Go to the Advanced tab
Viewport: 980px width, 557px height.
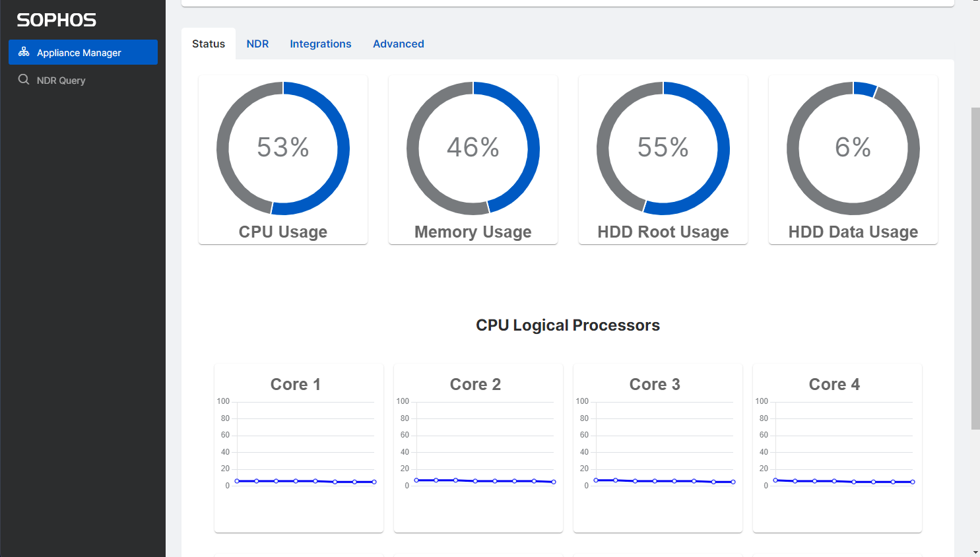pyautogui.click(x=399, y=44)
